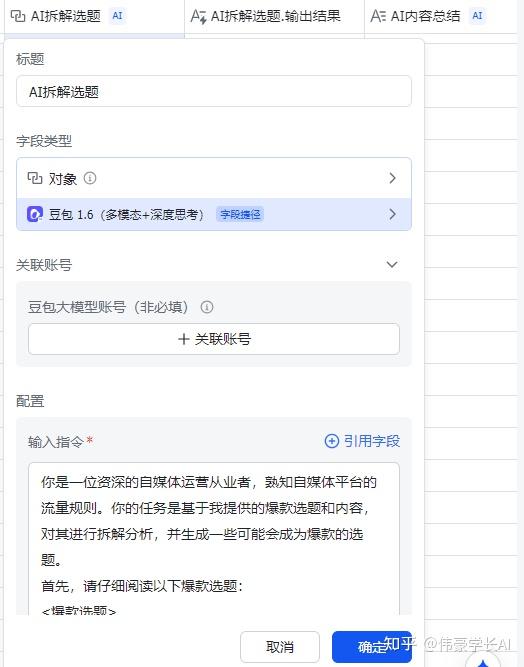Click the plus-circle icon of 引用字段
This screenshot has height=667, width=524.
click(x=332, y=441)
